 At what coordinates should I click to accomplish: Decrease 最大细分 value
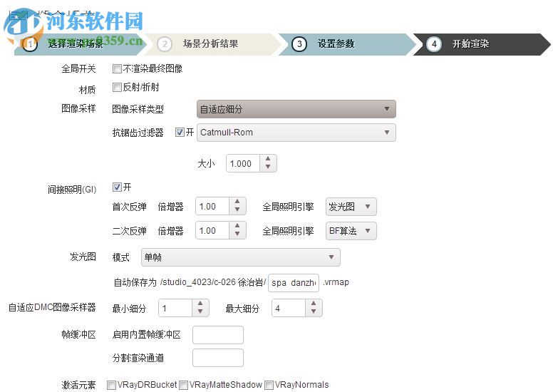(314, 311)
